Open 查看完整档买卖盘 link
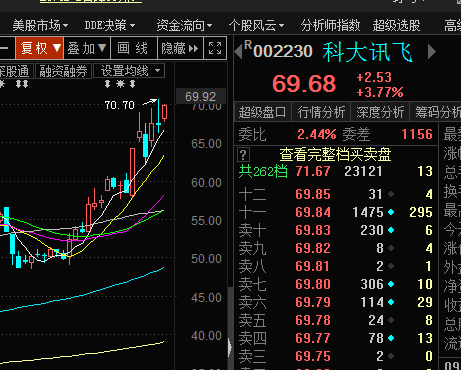Viewport: 461px width, 370px height. click(335, 155)
